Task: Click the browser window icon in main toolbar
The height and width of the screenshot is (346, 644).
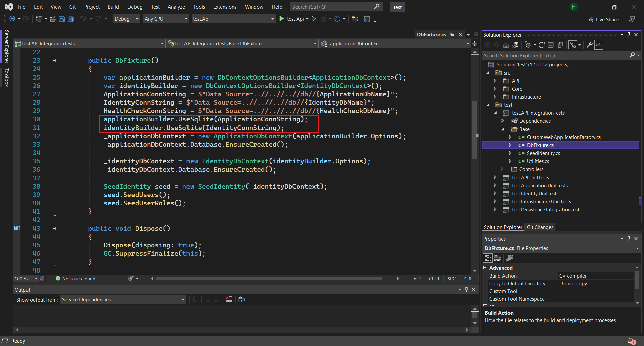Action: (367, 19)
